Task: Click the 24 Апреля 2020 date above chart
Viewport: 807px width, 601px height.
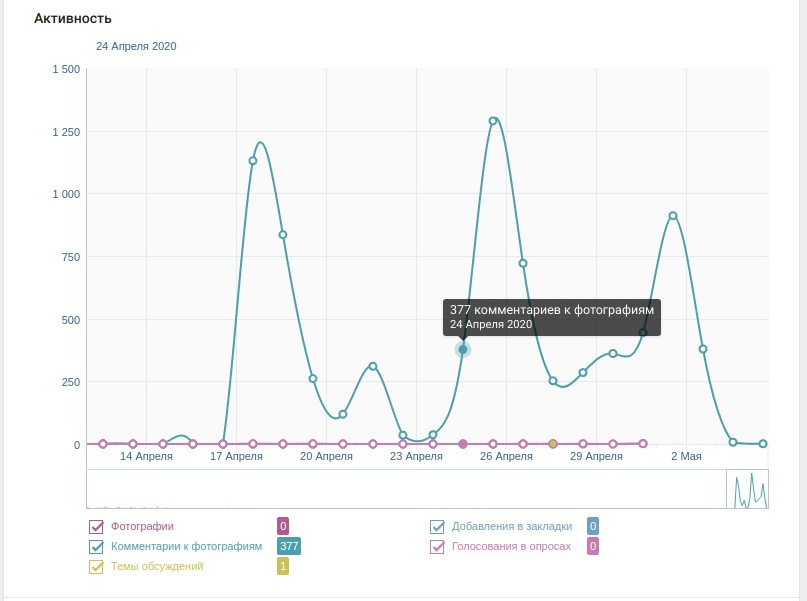Action: tap(136, 46)
